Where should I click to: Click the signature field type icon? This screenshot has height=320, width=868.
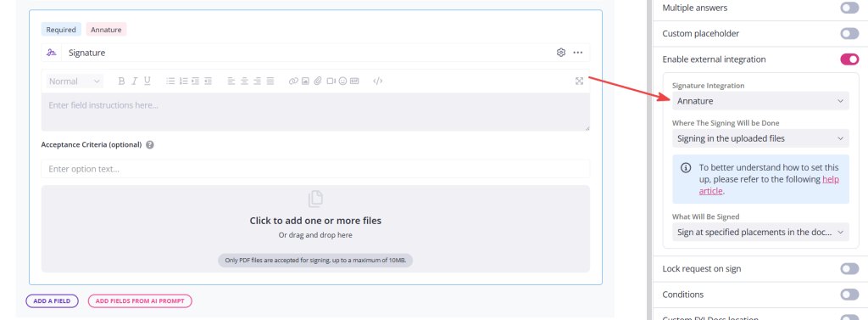point(52,53)
